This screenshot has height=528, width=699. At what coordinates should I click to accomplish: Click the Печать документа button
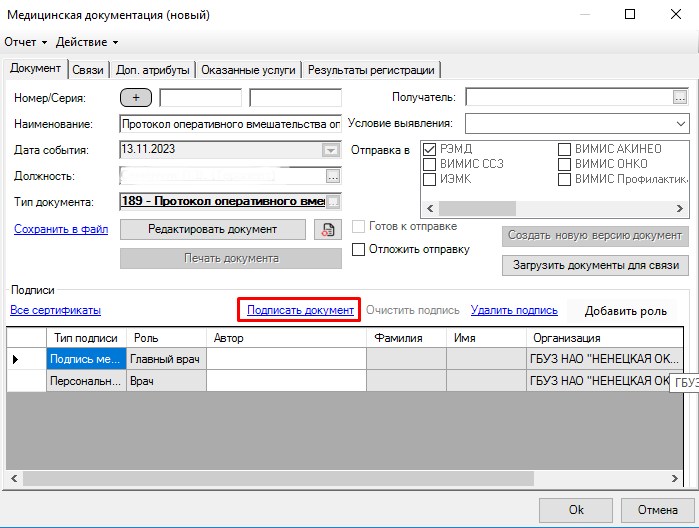click(231, 258)
